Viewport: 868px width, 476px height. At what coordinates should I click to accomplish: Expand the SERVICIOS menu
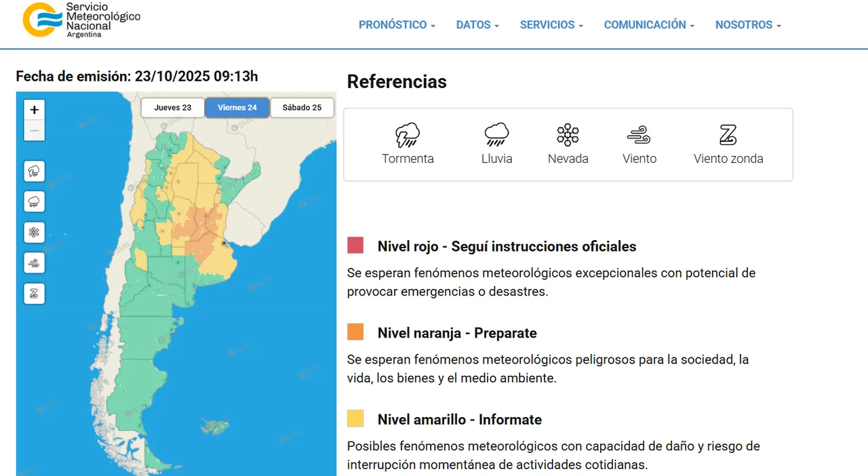coord(551,25)
